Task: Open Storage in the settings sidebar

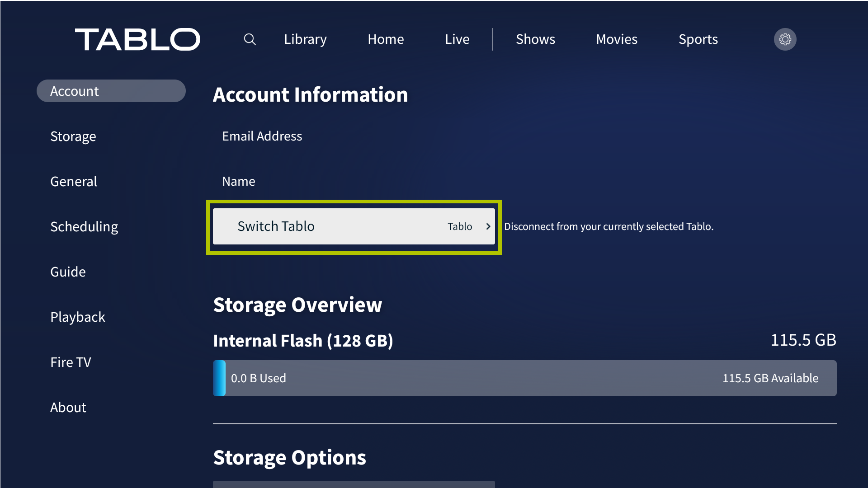Action: point(73,136)
